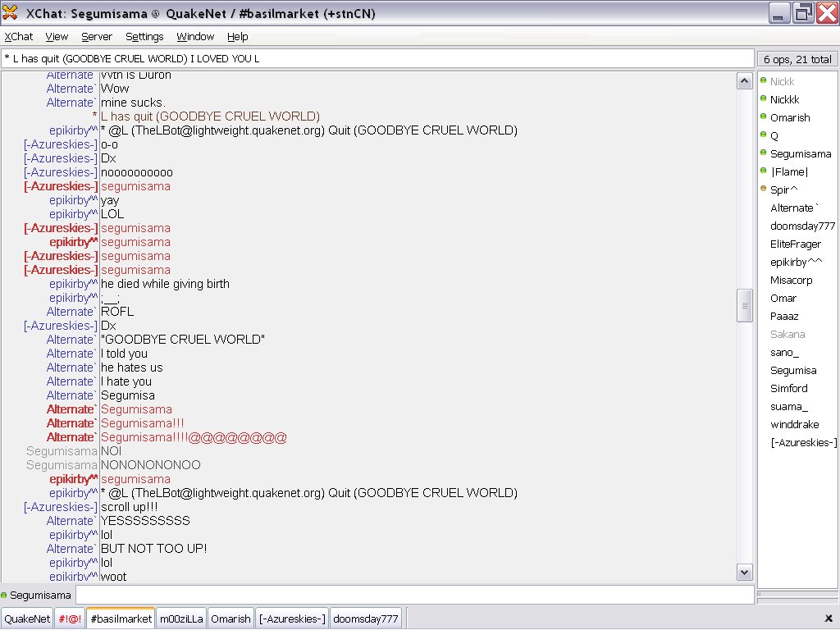
Task: Click the green status dot beside Q
Action: (763, 135)
